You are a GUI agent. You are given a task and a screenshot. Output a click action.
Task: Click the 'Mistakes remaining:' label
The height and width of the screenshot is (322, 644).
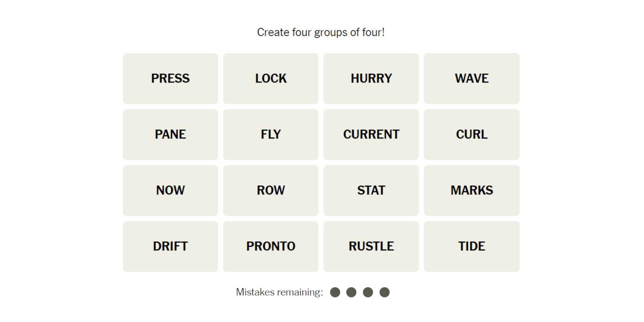[279, 292]
